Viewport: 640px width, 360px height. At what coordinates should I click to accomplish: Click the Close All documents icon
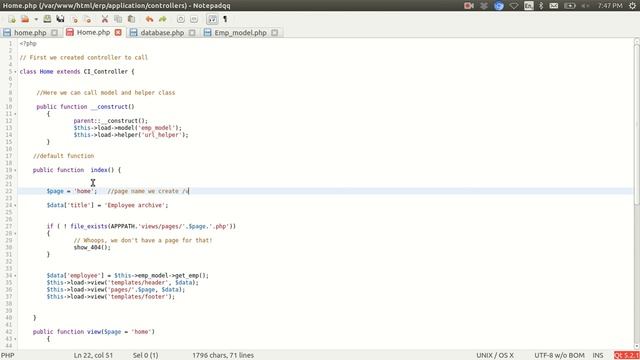pos(87,19)
